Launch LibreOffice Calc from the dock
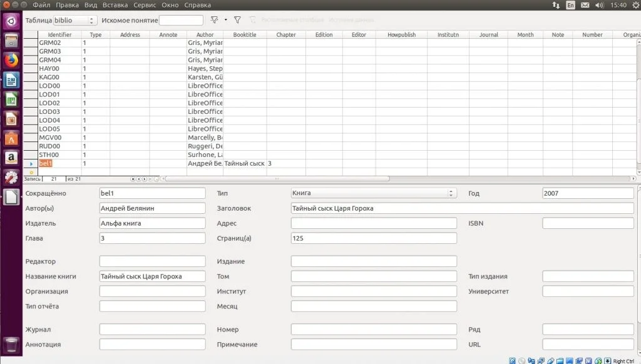The height and width of the screenshot is (364, 641). [11, 99]
